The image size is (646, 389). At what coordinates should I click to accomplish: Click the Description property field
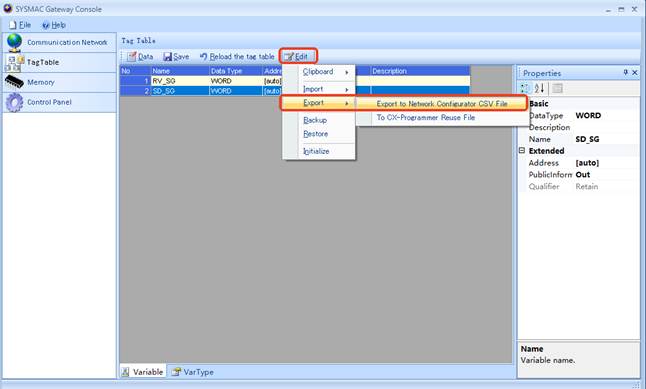click(606, 127)
